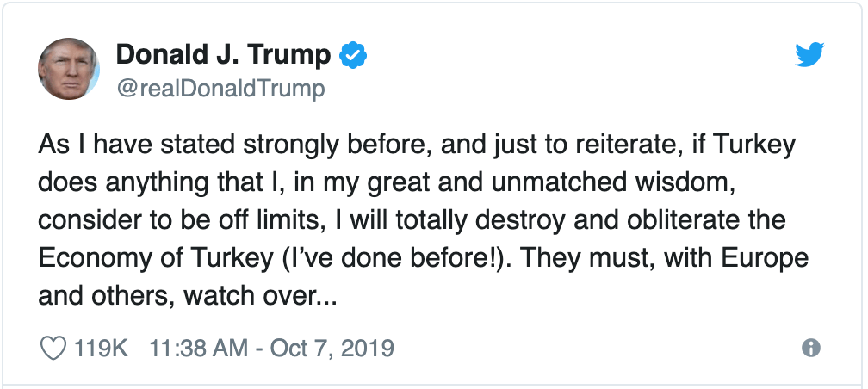Image resolution: width=868 pixels, height=389 pixels.
Task: Visit the @realDonaldTrump handle
Action: tap(220, 89)
